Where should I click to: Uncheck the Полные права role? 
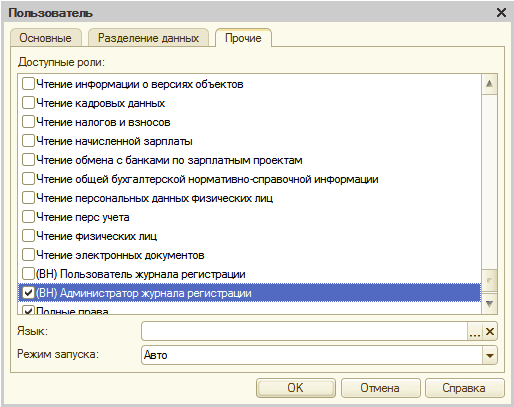[28, 310]
